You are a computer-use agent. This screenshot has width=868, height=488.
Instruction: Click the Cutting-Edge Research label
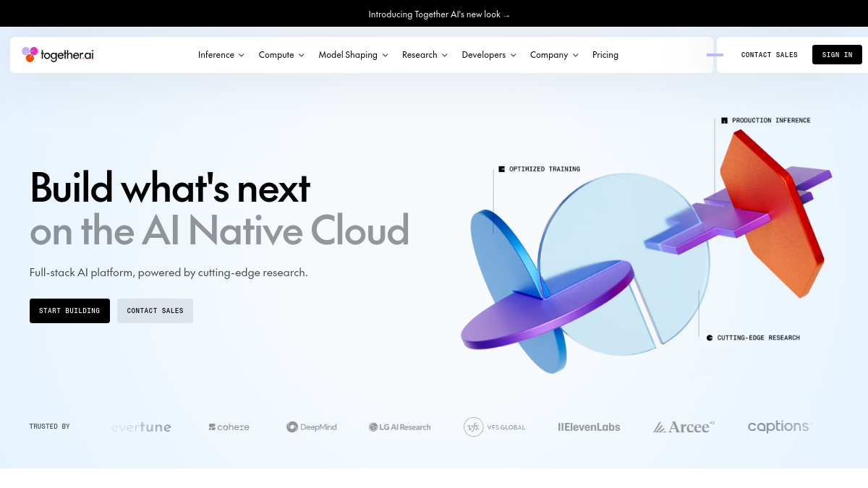(753, 338)
